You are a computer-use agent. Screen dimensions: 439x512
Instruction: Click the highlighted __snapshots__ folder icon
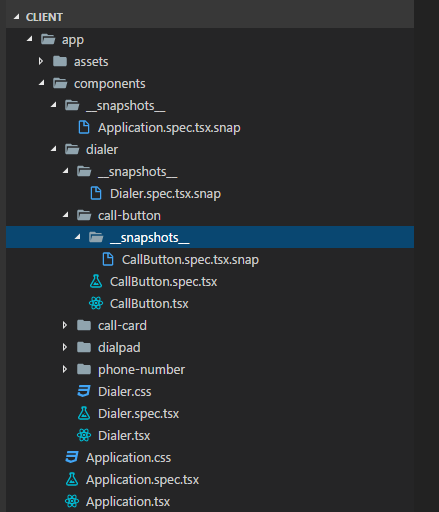[x=96, y=237]
